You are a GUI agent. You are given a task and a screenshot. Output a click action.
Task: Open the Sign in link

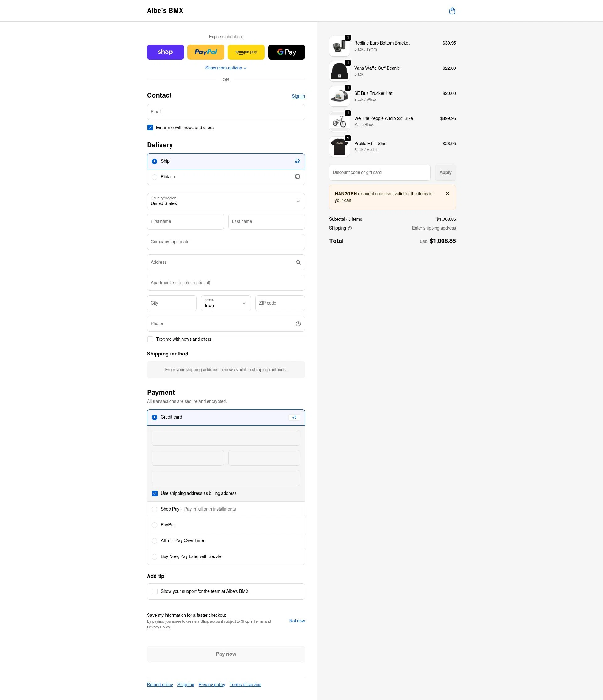pos(298,96)
